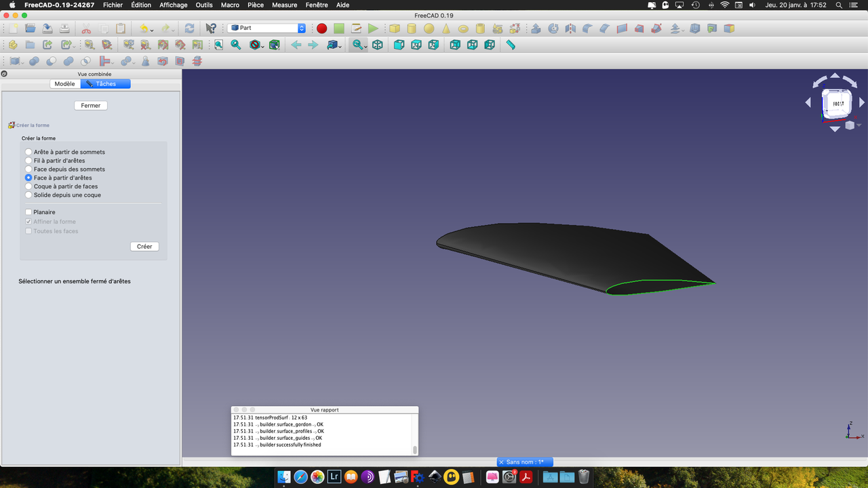
Task: Open the Macro menu
Action: pos(230,5)
